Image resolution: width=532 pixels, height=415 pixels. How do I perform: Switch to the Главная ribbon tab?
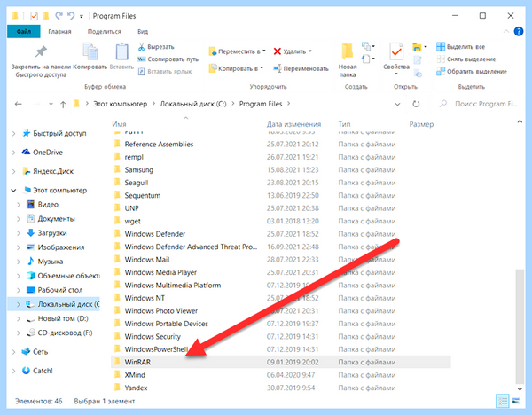click(x=59, y=32)
